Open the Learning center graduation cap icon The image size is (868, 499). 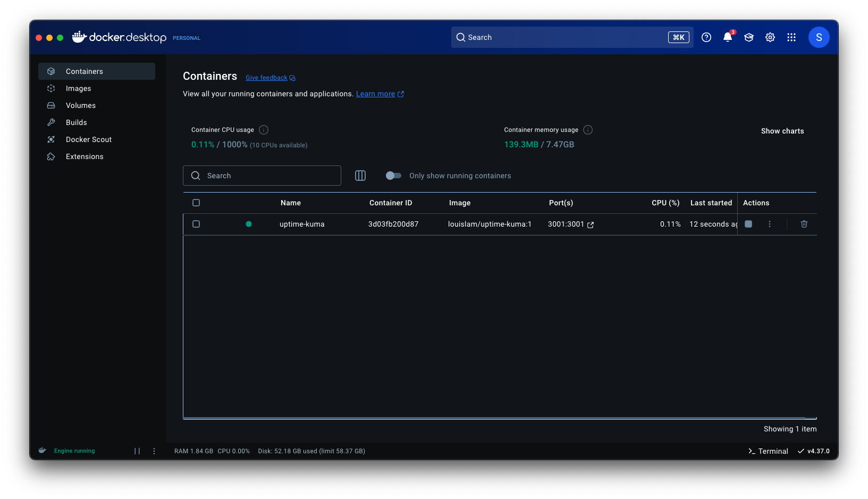pos(749,37)
